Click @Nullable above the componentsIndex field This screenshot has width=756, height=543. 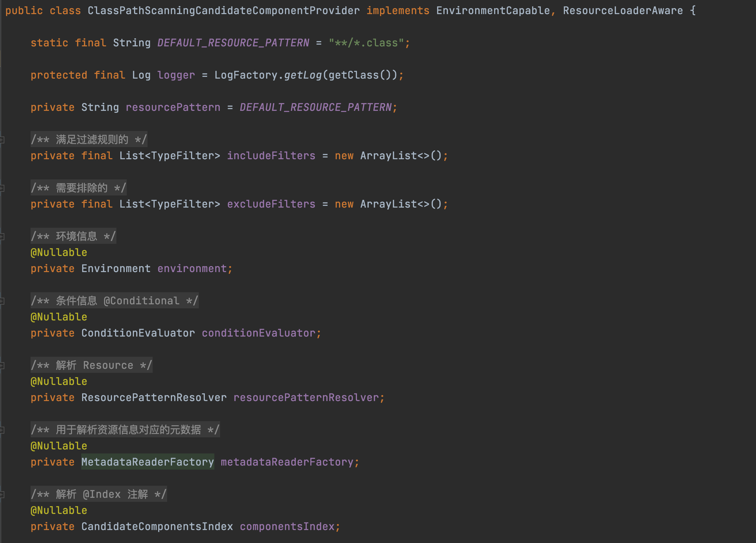click(59, 510)
